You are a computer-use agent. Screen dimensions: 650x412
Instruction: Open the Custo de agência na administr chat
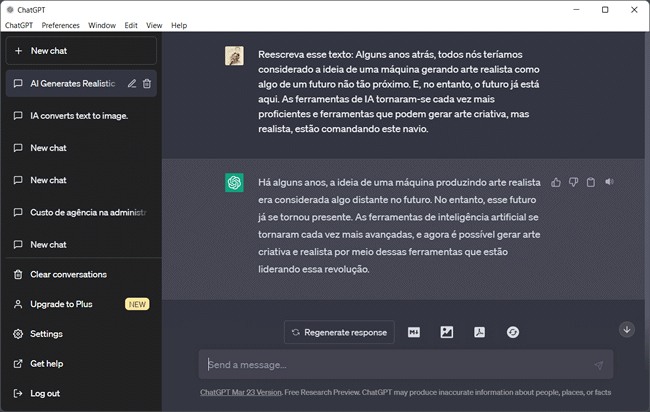coord(81,213)
